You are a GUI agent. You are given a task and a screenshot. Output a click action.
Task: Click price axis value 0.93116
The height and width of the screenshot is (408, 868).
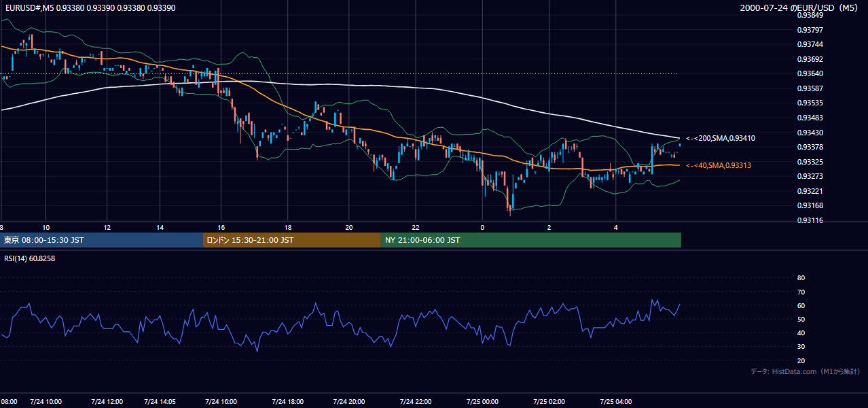click(x=810, y=220)
